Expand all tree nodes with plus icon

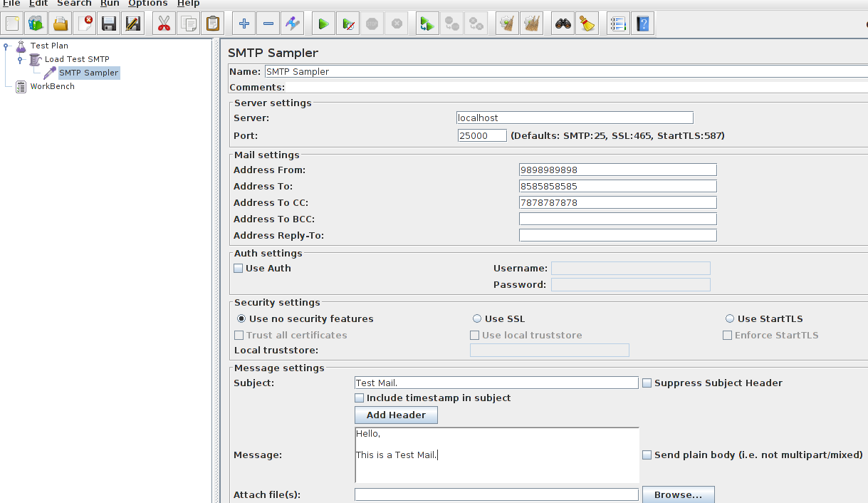point(244,24)
